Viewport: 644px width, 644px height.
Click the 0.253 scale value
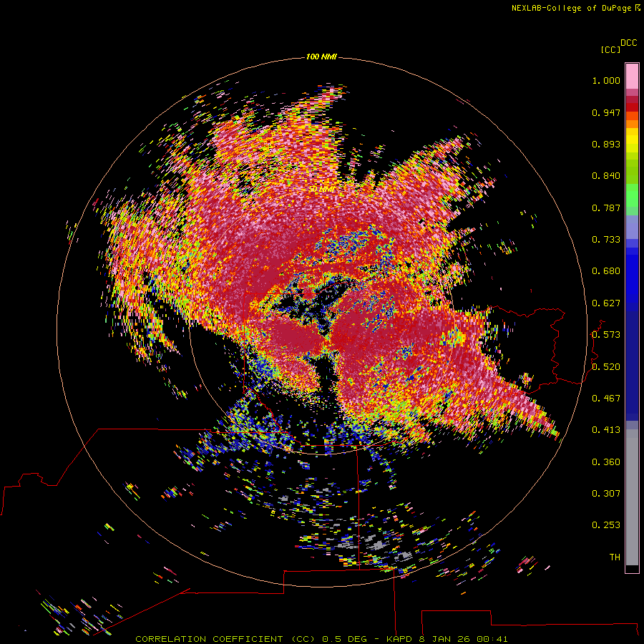[x=606, y=525]
